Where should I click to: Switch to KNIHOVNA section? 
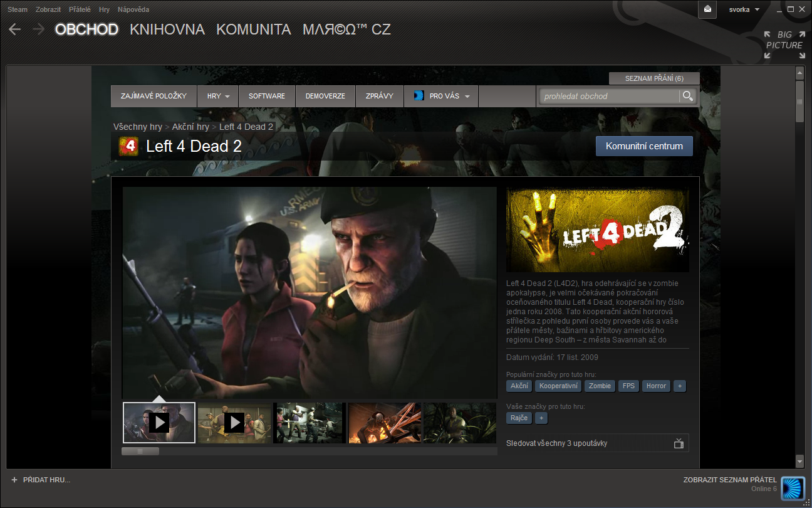tap(167, 29)
